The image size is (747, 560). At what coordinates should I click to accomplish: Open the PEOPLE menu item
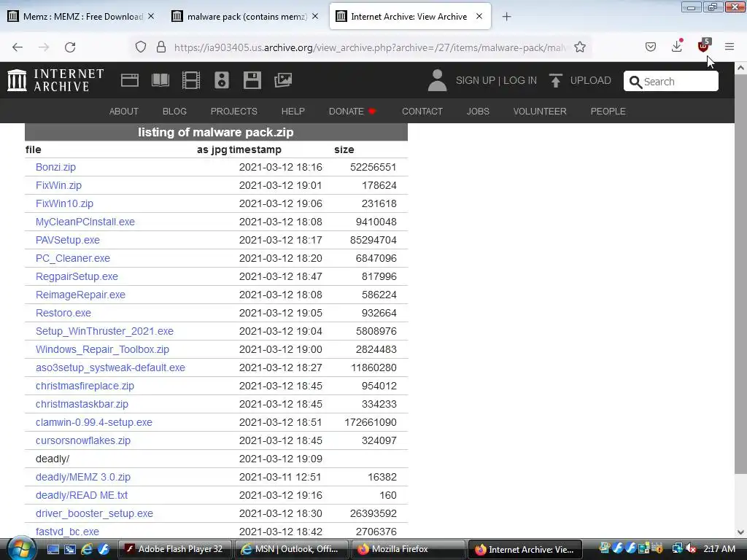click(608, 111)
